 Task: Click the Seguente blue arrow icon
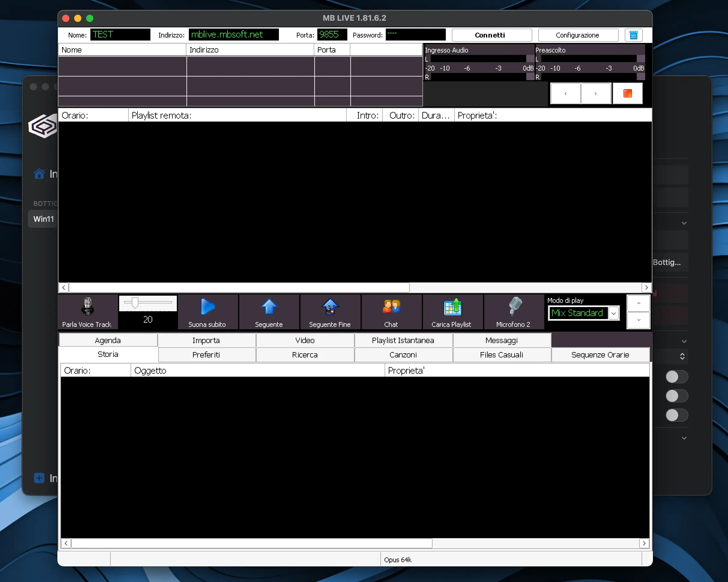coord(269,306)
